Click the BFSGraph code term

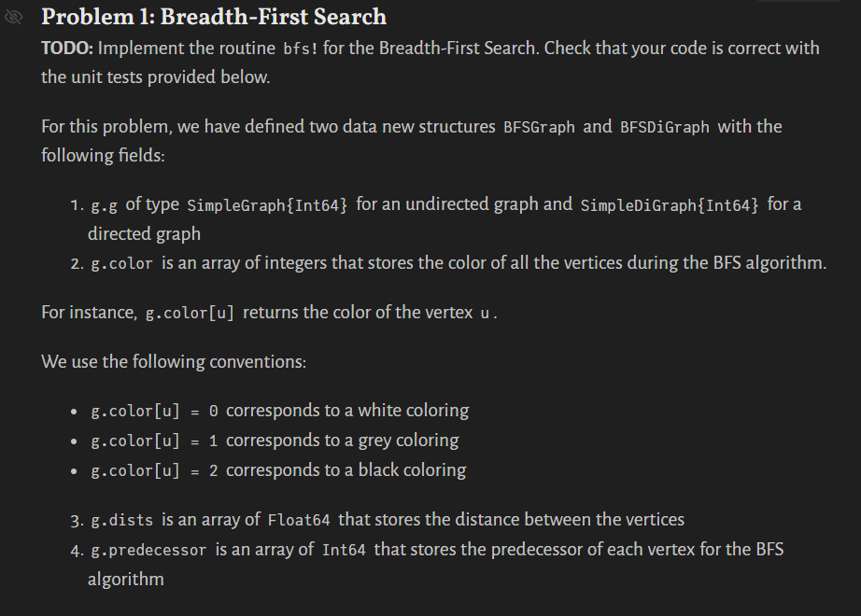pos(539,127)
